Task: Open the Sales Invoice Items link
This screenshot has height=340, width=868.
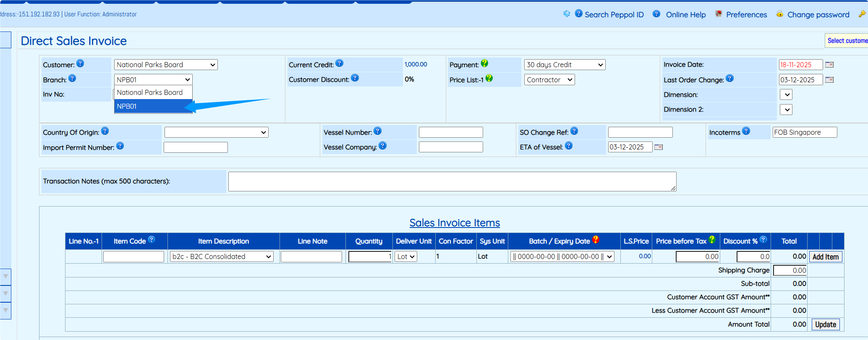Action: click(x=455, y=223)
